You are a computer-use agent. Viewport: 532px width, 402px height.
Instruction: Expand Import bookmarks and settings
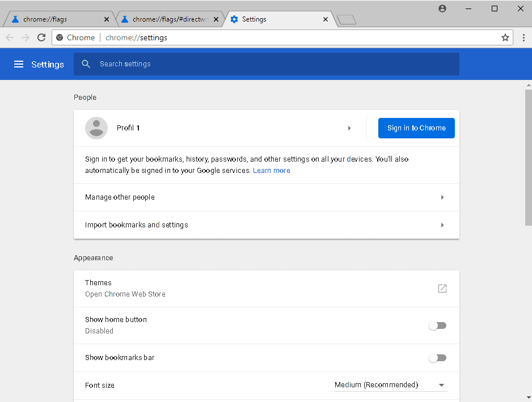click(442, 225)
